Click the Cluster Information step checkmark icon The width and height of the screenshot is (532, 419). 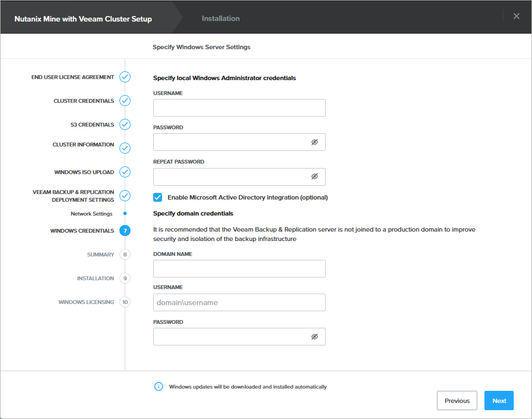(125, 148)
